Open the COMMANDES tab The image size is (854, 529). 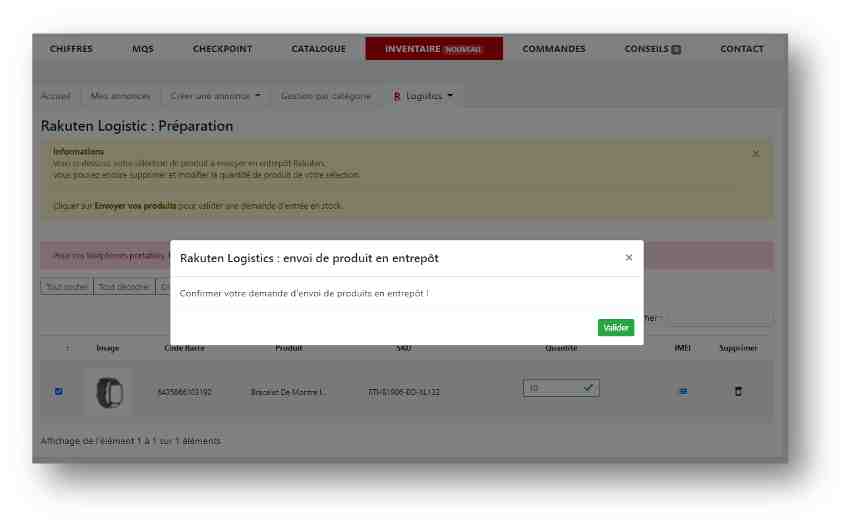pyautogui.click(x=553, y=48)
